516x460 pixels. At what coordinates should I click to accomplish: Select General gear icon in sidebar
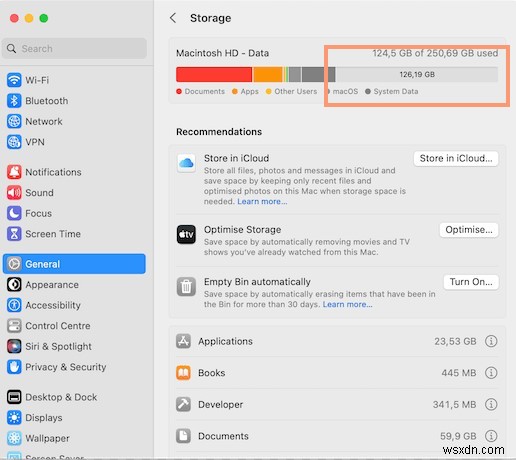pos(14,264)
